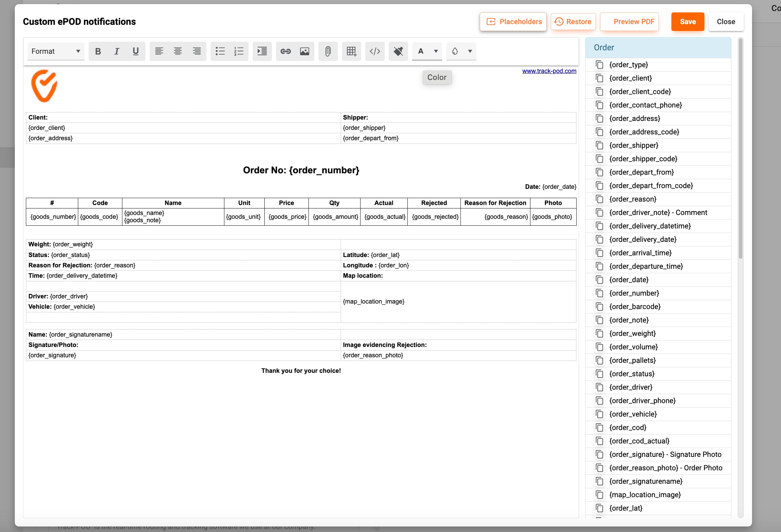Expand the background color drop dropdown

[470, 51]
